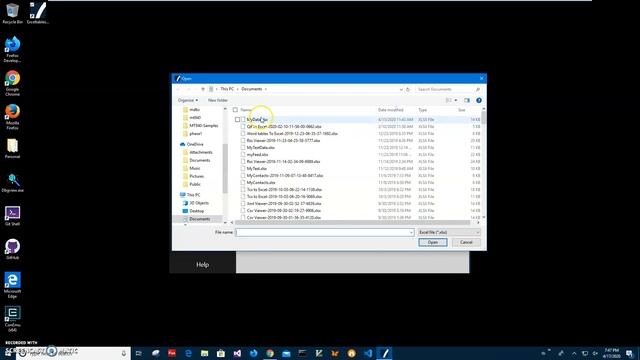Open dialog help with question mark icon
This screenshot has height=360, width=640.
479,100
